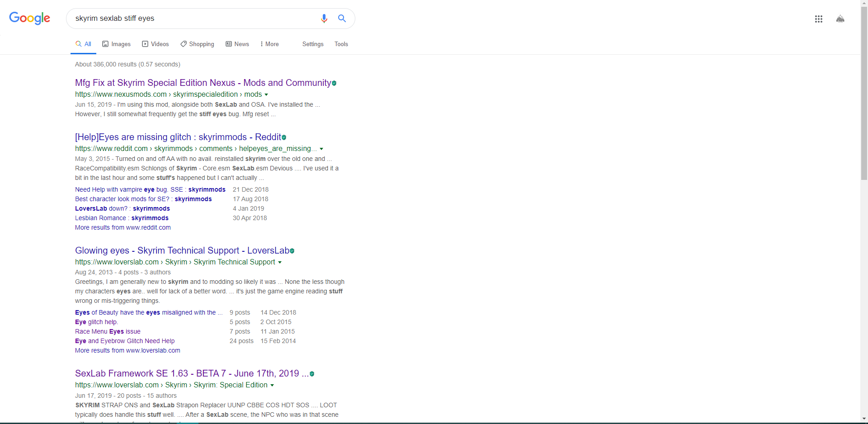This screenshot has width=868, height=424.
Task: Switch to the Shopping tab
Action: 197,44
